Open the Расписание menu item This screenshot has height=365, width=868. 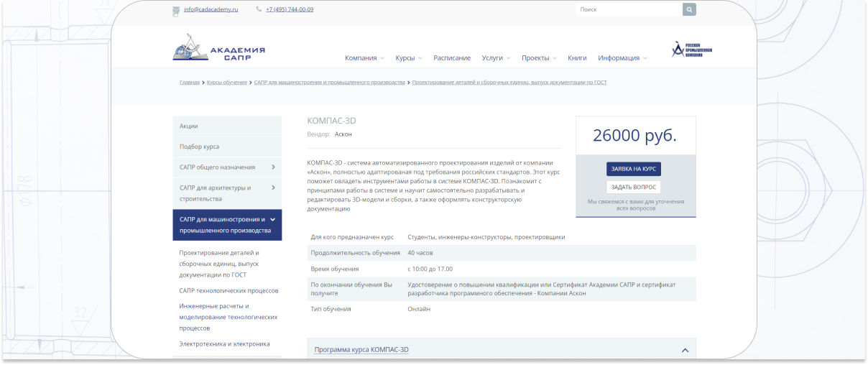pos(452,58)
